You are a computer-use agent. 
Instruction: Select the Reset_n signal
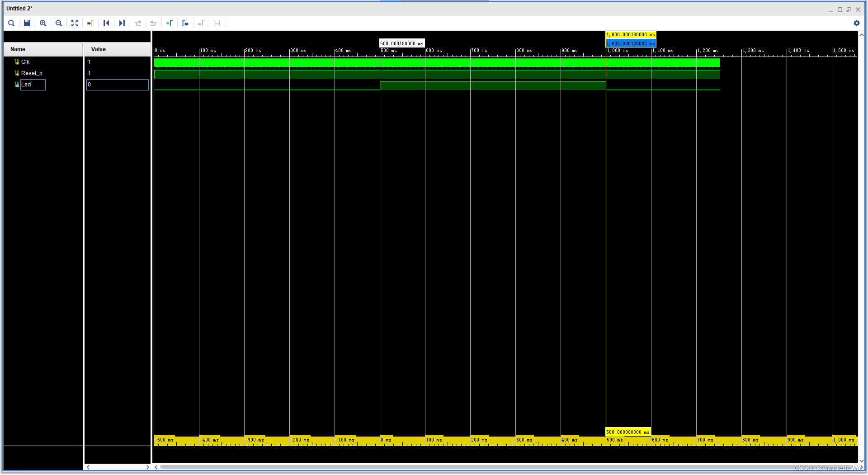32,73
